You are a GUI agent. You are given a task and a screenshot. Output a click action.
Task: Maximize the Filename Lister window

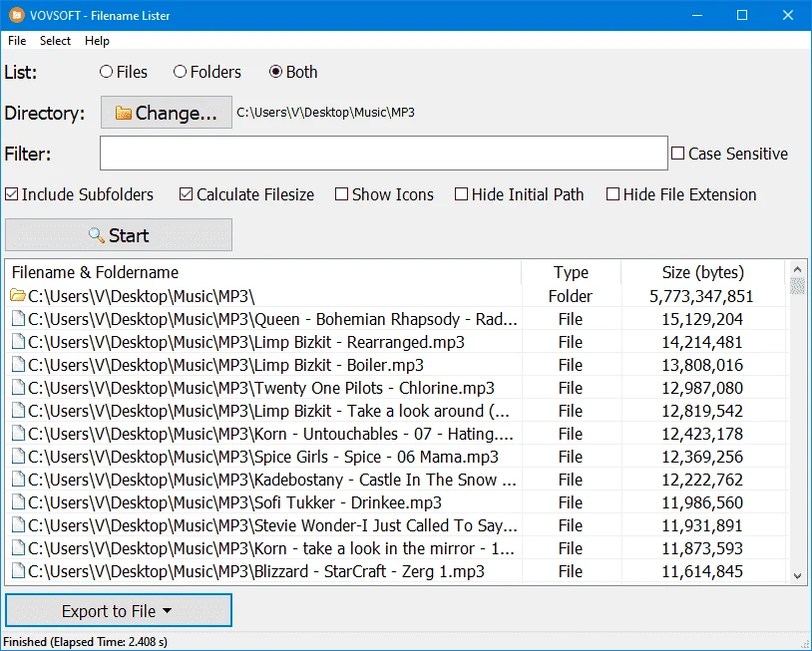click(x=742, y=15)
